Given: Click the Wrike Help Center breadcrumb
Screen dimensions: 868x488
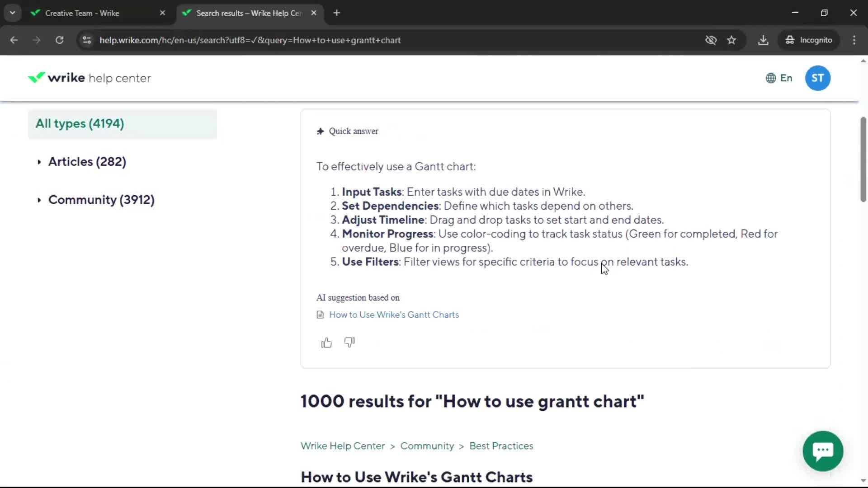Looking at the screenshot, I should pyautogui.click(x=343, y=446).
